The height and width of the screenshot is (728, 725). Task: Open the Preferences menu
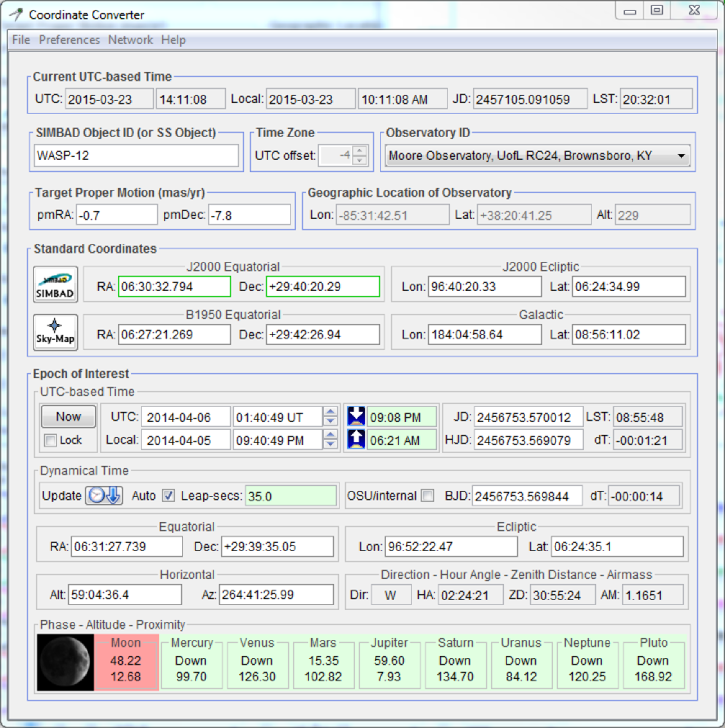[x=69, y=40]
